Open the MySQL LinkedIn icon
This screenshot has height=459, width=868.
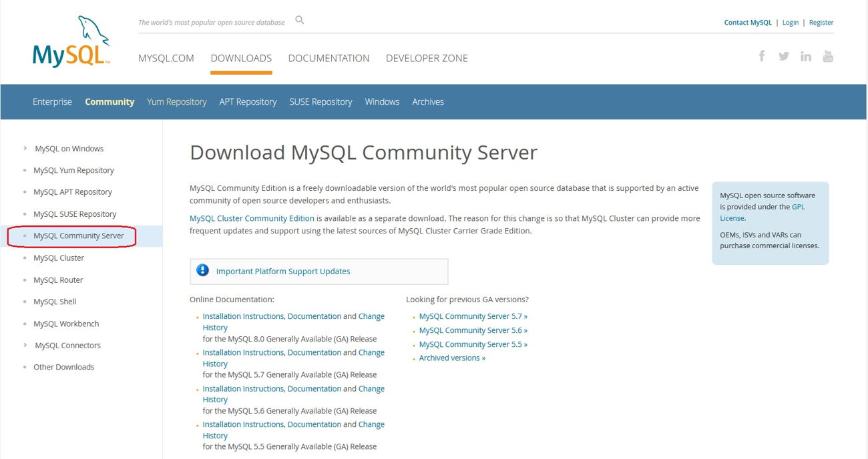click(x=806, y=56)
